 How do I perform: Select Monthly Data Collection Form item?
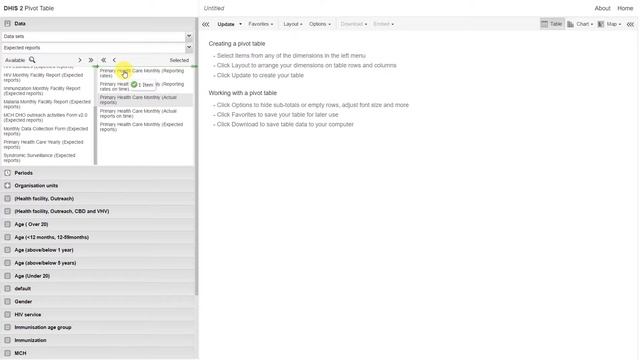coord(47,131)
